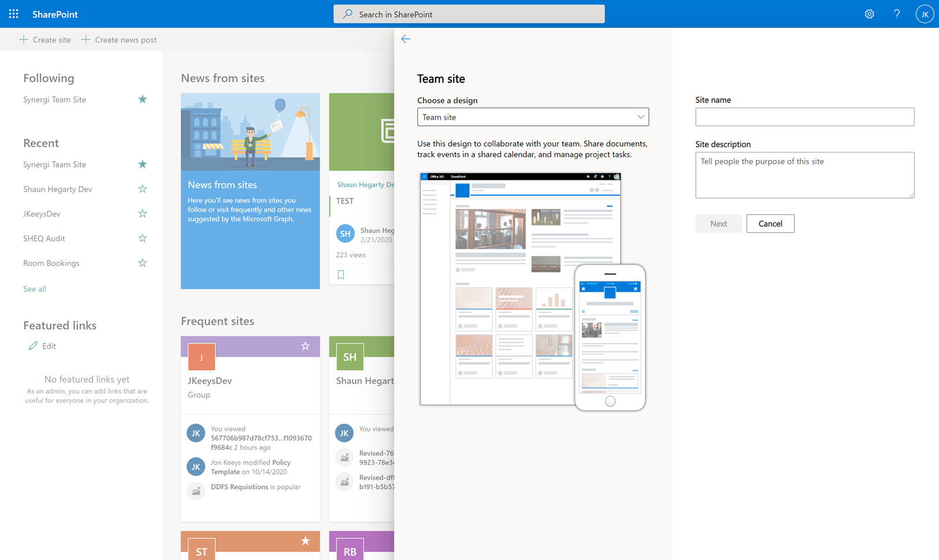Click Create site in the command bar
Image resolution: width=939 pixels, height=560 pixels.
(x=45, y=39)
